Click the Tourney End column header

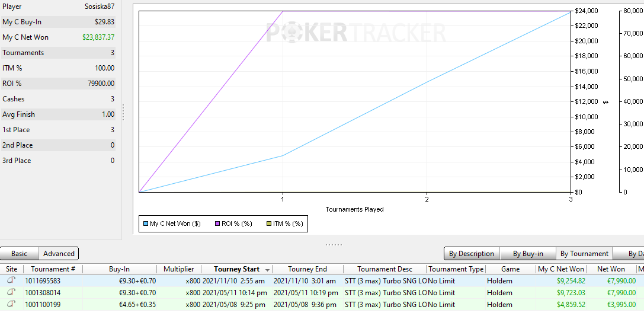point(307,269)
